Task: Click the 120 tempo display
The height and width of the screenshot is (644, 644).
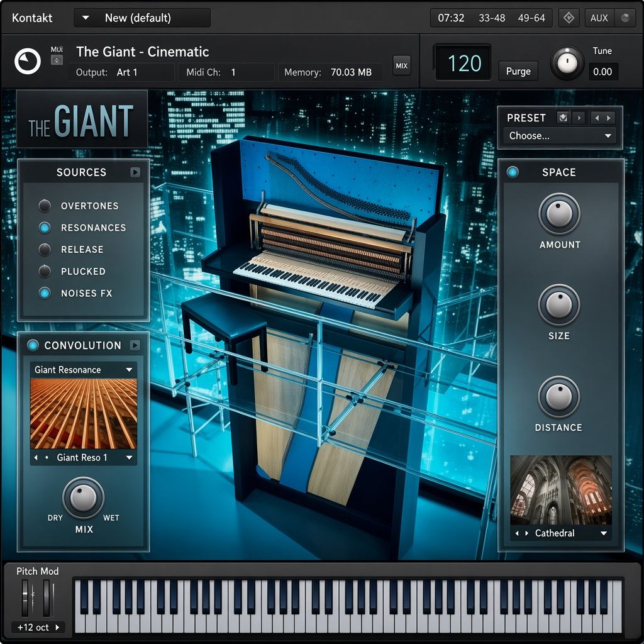Action: point(464,64)
